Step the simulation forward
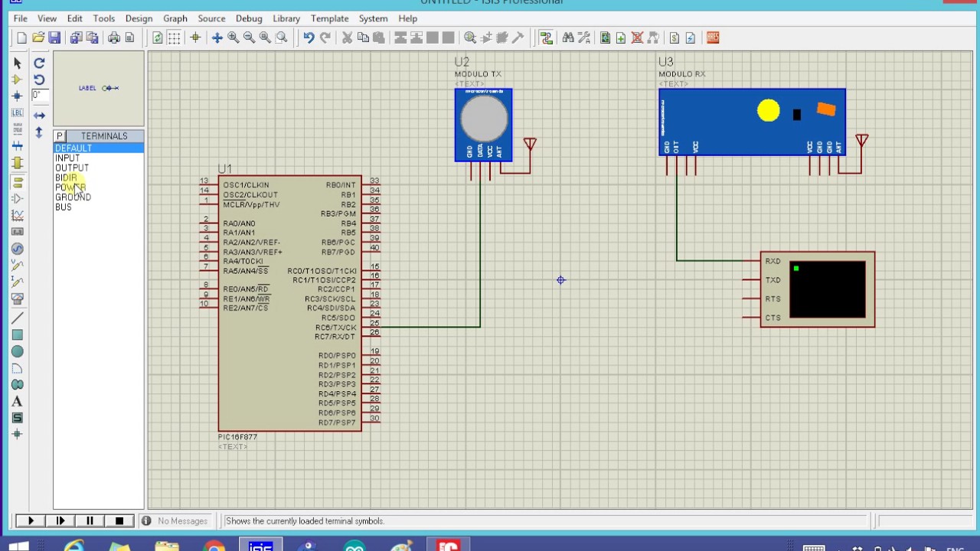The height and width of the screenshot is (551, 980). [x=60, y=521]
